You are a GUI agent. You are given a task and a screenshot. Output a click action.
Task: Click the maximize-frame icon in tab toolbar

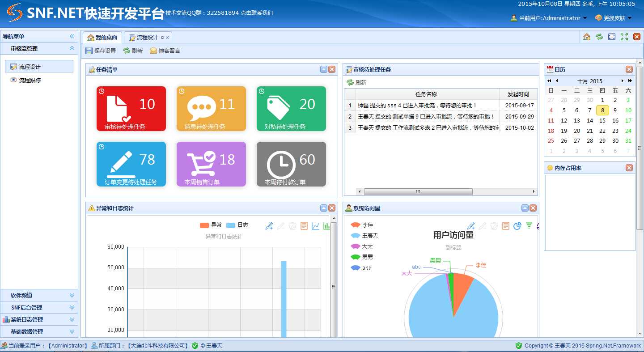pos(612,37)
